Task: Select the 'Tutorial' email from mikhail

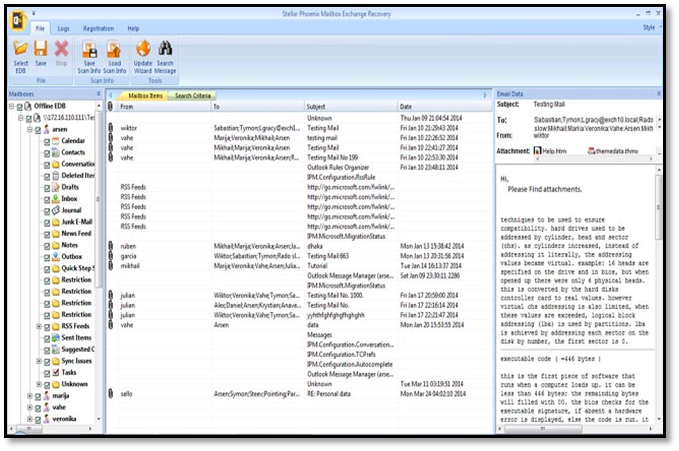Action: pyautogui.click(x=299, y=266)
